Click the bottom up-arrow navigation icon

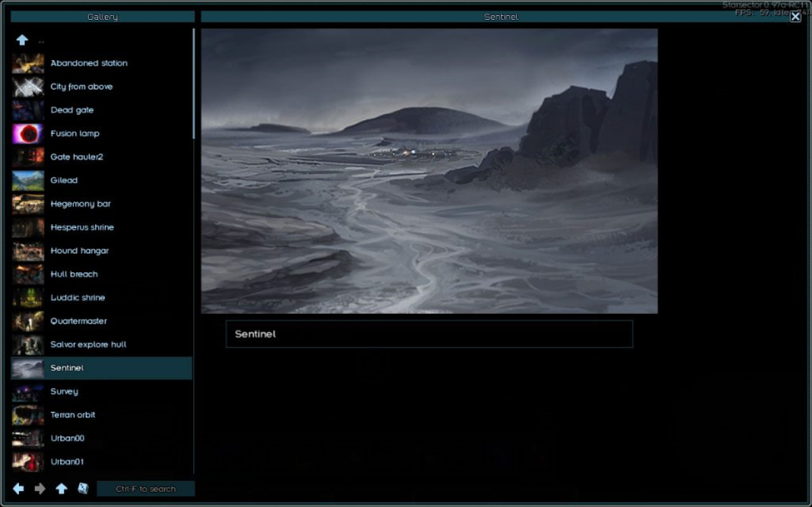[62, 489]
